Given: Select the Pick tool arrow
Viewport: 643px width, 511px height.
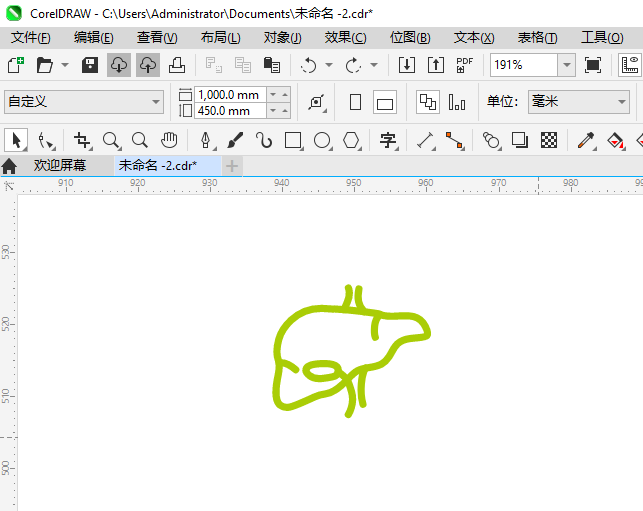Looking at the screenshot, I should [16, 140].
